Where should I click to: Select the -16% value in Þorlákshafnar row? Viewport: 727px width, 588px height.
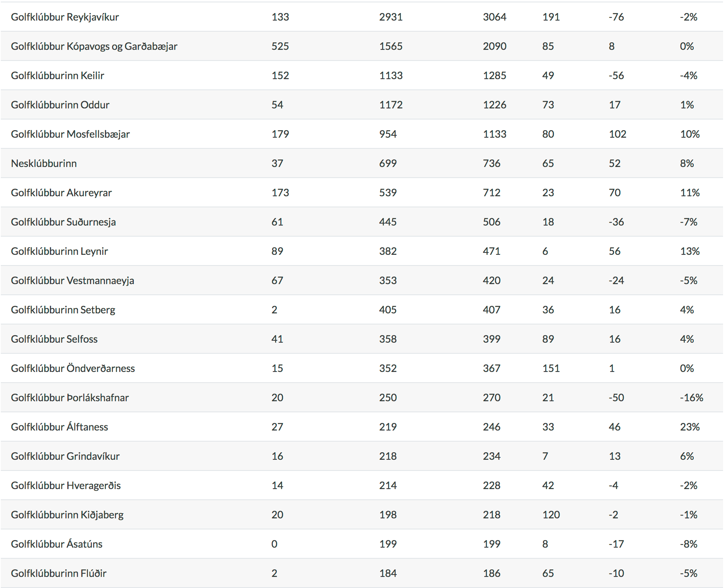click(691, 398)
